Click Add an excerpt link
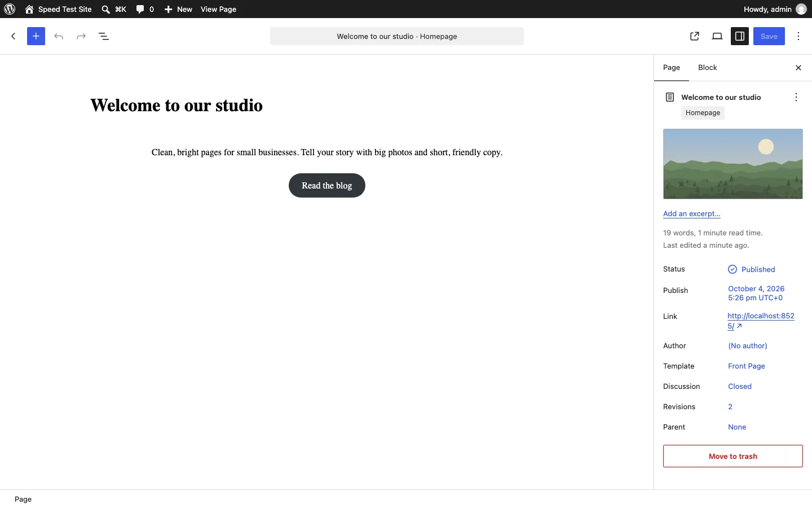This screenshot has width=812, height=508. 692,214
